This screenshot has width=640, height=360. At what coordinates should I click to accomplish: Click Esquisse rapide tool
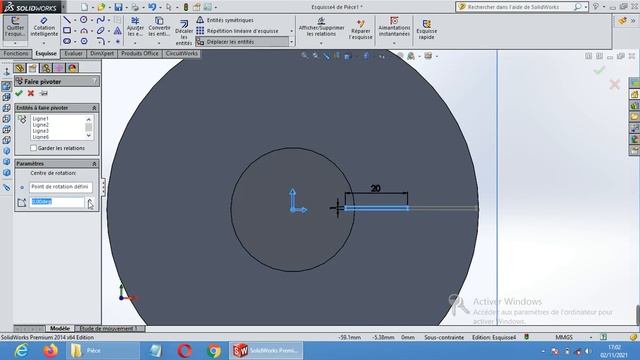(x=427, y=29)
